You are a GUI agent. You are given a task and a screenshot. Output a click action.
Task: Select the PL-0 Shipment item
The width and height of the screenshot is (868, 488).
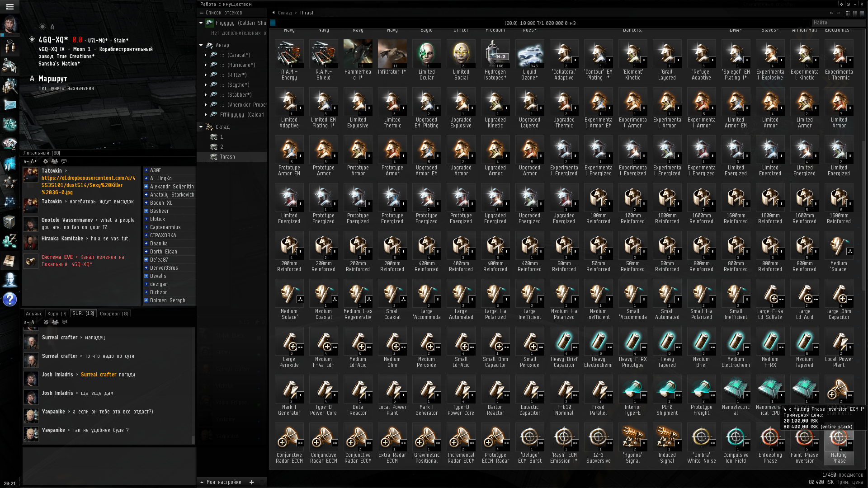pos(667,395)
